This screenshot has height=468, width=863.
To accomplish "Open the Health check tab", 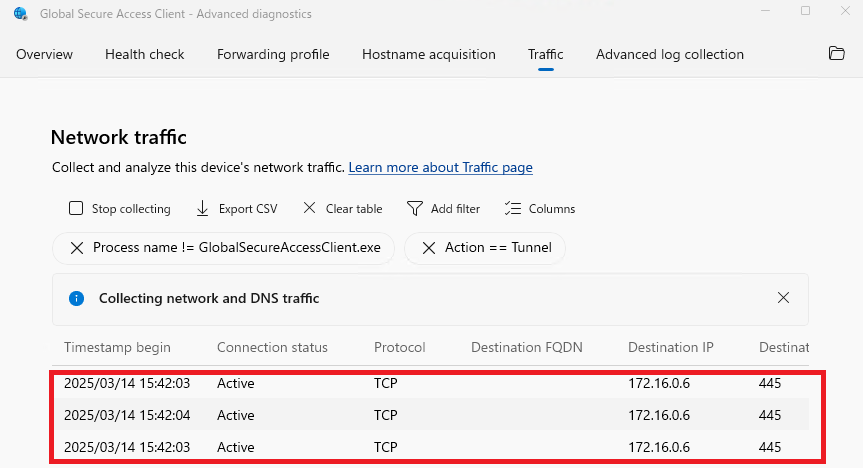I will pyautogui.click(x=145, y=54).
